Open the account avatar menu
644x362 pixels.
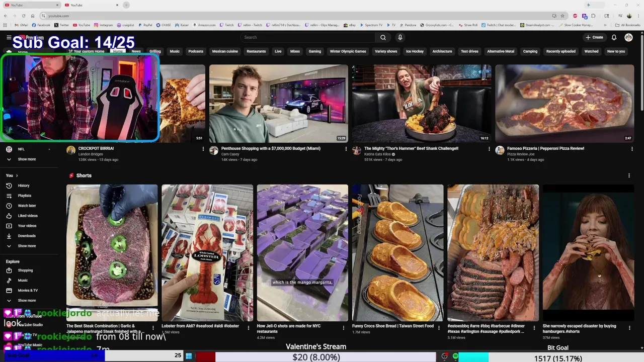(x=628, y=37)
